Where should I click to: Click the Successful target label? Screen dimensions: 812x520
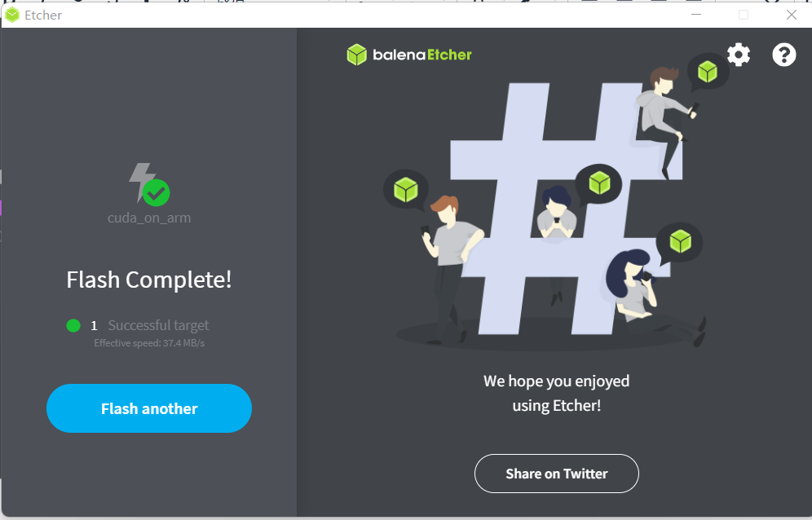(x=158, y=325)
